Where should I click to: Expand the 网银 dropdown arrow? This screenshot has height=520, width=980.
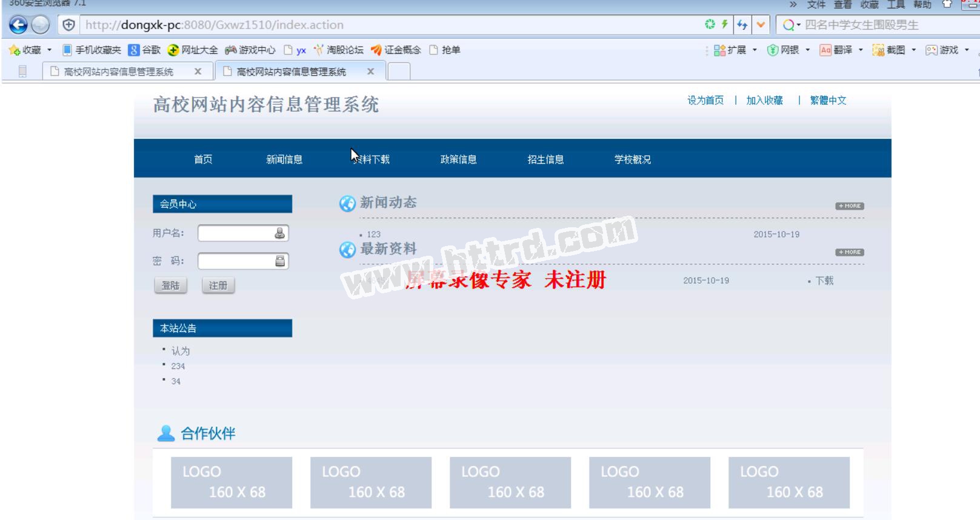[x=807, y=50]
